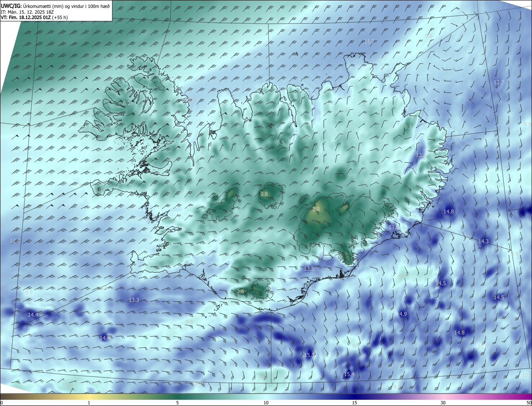Click the 0 tick on the color scale

coord(2,403)
